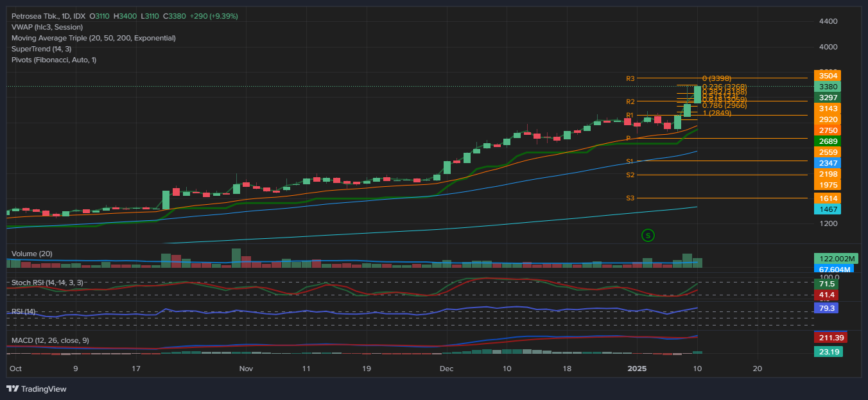The height and width of the screenshot is (400, 868).
Task: Open Moving Average Triple indicator legend
Action: [92, 38]
